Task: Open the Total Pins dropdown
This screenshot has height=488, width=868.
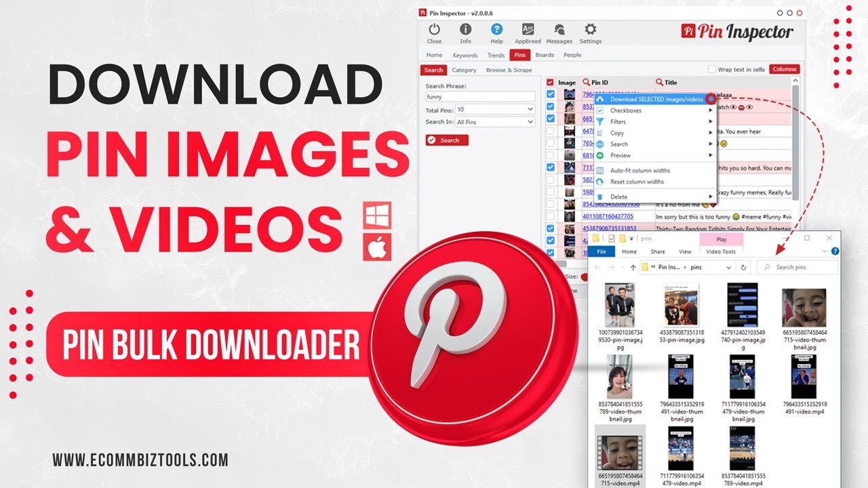Action: [495, 109]
